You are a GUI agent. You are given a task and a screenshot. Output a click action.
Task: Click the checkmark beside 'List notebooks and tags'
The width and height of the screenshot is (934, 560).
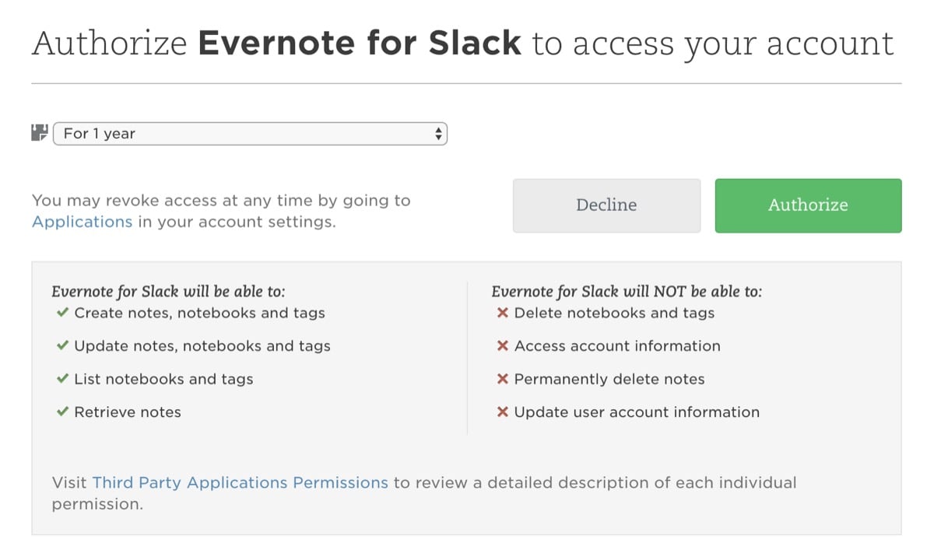click(62, 380)
